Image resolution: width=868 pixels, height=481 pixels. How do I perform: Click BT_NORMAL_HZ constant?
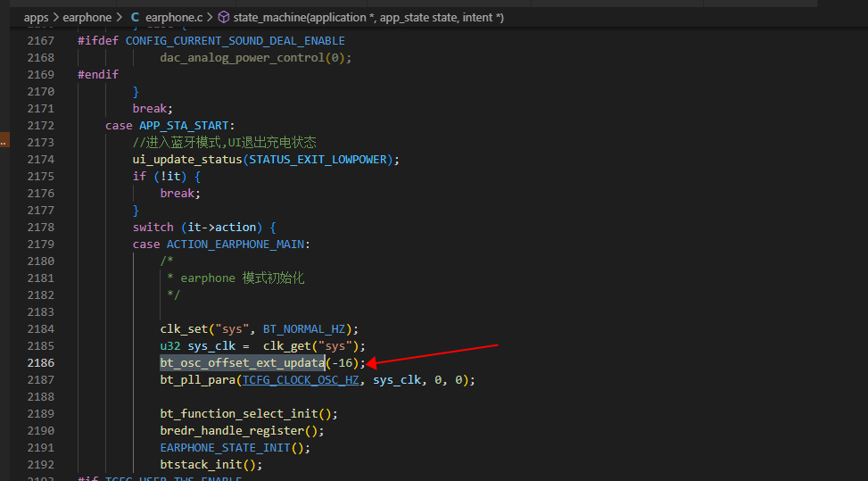coord(304,329)
